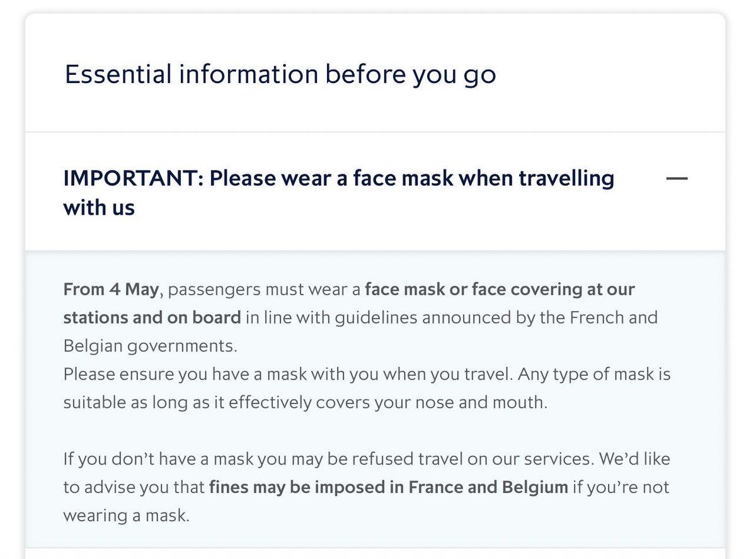
Task: Click the text "passengers must wear a"
Action: pyautogui.click(x=265, y=290)
